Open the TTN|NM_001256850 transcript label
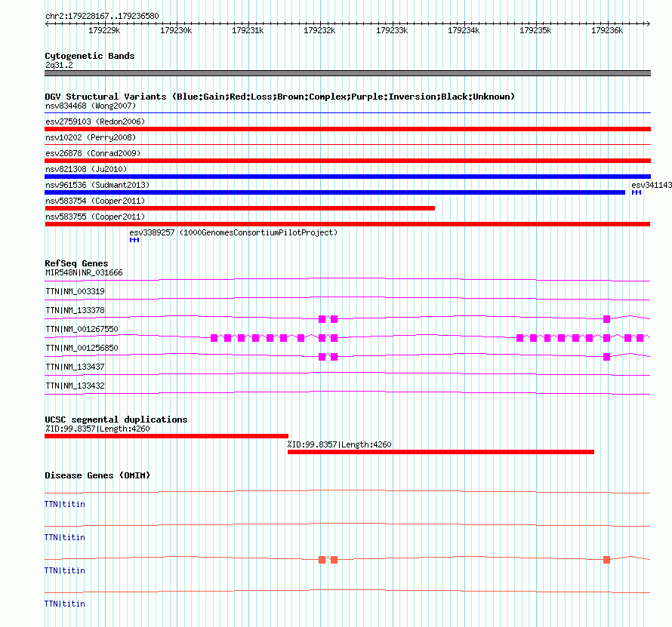 pyautogui.click(x=82, y=348)
